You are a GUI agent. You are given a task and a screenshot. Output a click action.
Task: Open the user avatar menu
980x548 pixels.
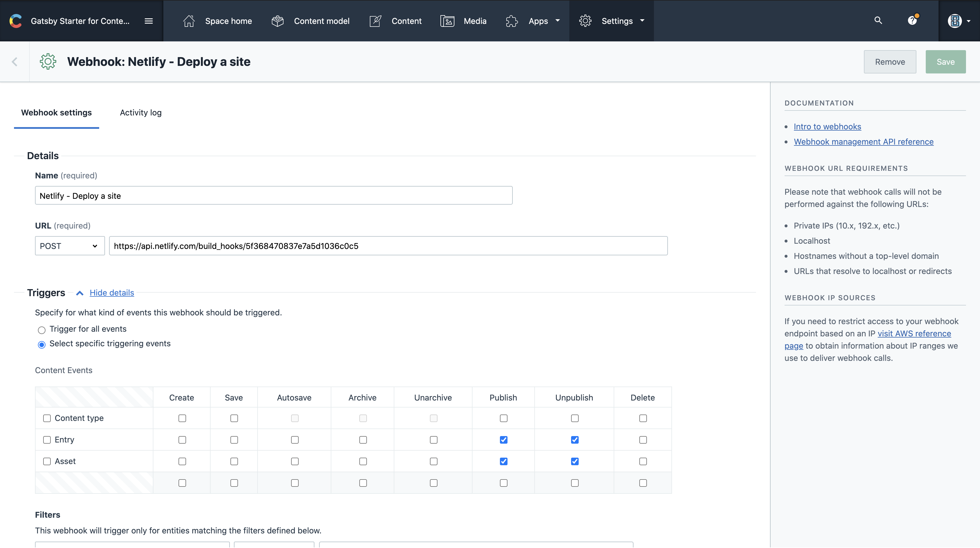click(x=955, y=21)
